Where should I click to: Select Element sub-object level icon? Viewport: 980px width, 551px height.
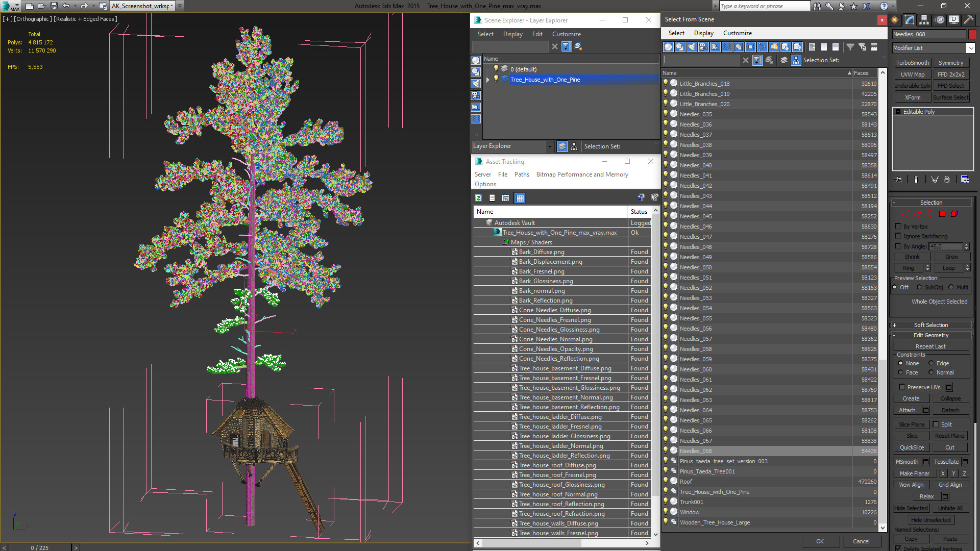[954, 214]
